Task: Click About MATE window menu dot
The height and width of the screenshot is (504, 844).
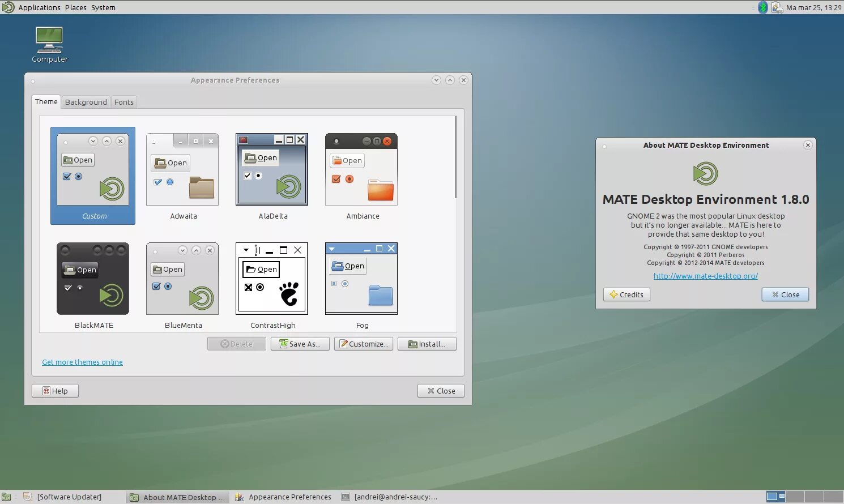Action: [604, 146]
